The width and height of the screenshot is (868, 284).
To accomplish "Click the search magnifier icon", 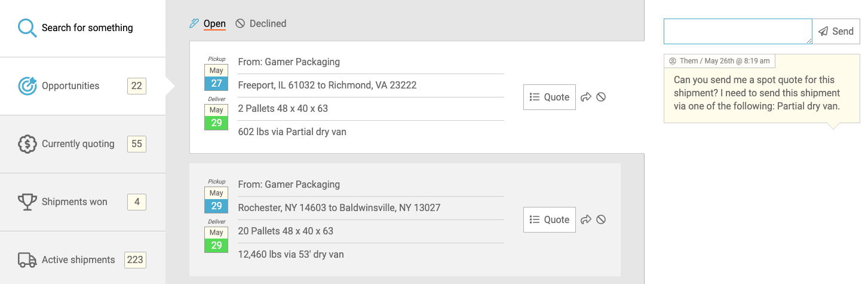I will click(x=27, y=28).
